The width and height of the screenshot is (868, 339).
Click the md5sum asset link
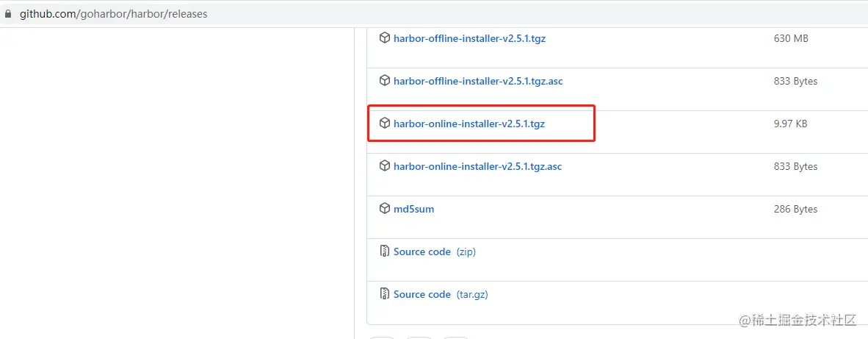tap(413, 209)
